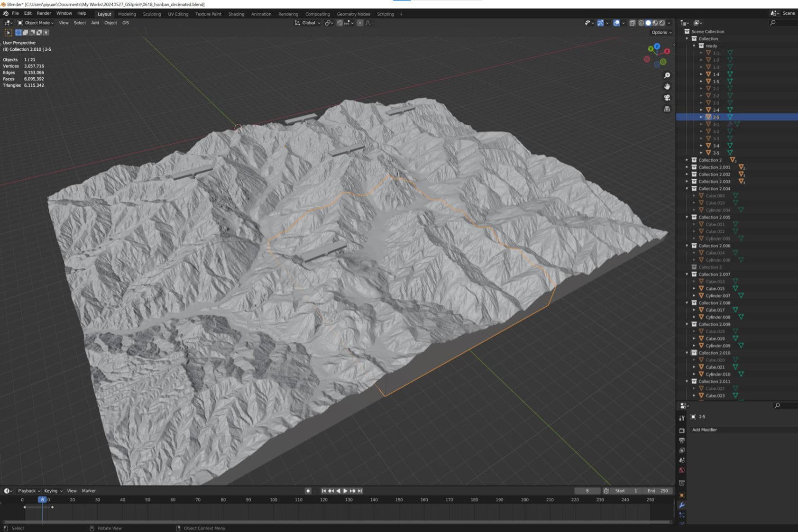Click the Marker button in timeline header
Screen dimensions: 798x532
(89, 491)
